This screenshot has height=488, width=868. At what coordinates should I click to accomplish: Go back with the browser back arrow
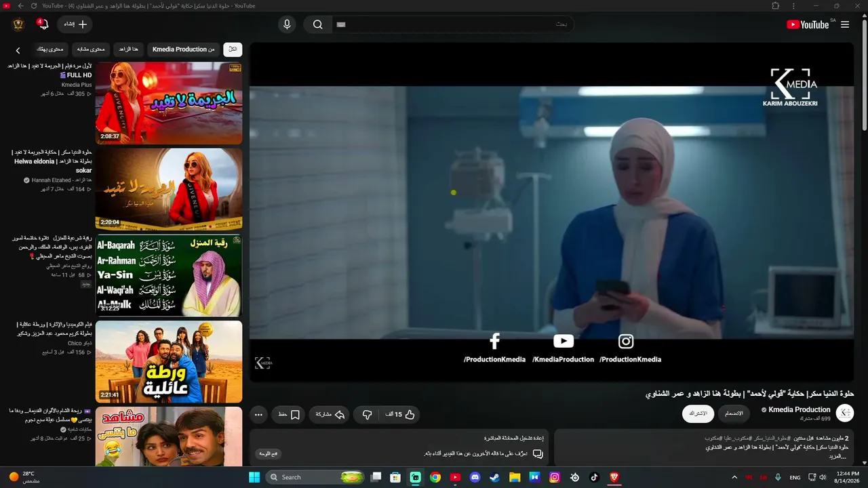tap(20, 6)
